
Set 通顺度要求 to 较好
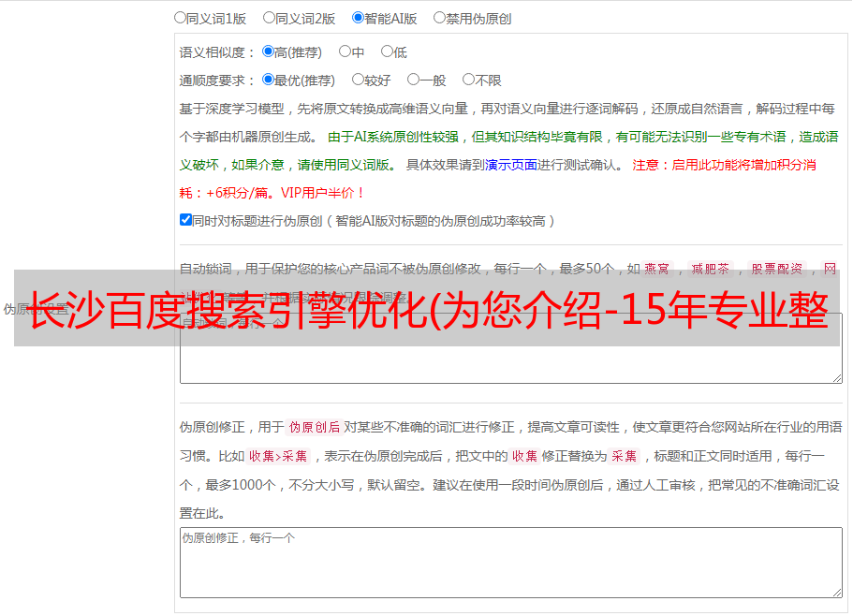(x=358, y=80)
